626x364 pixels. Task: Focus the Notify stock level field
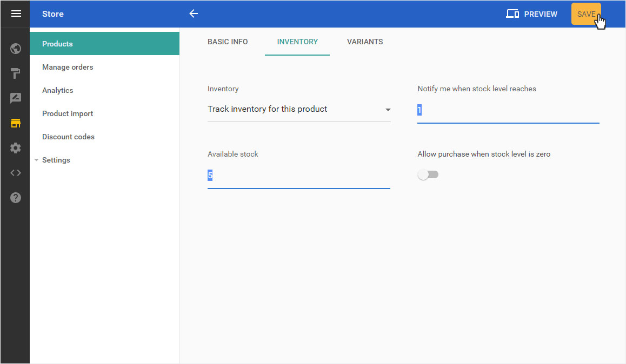pos(508,110)
